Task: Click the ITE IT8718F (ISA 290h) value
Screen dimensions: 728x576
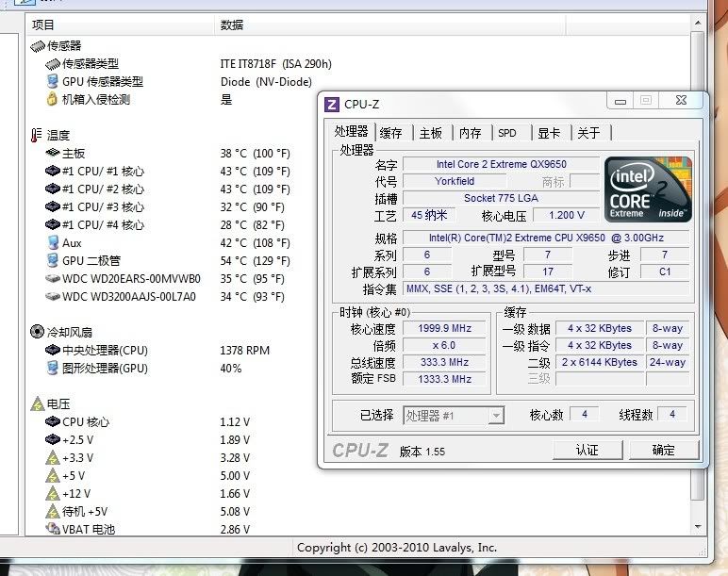Action: pos(275,64)
